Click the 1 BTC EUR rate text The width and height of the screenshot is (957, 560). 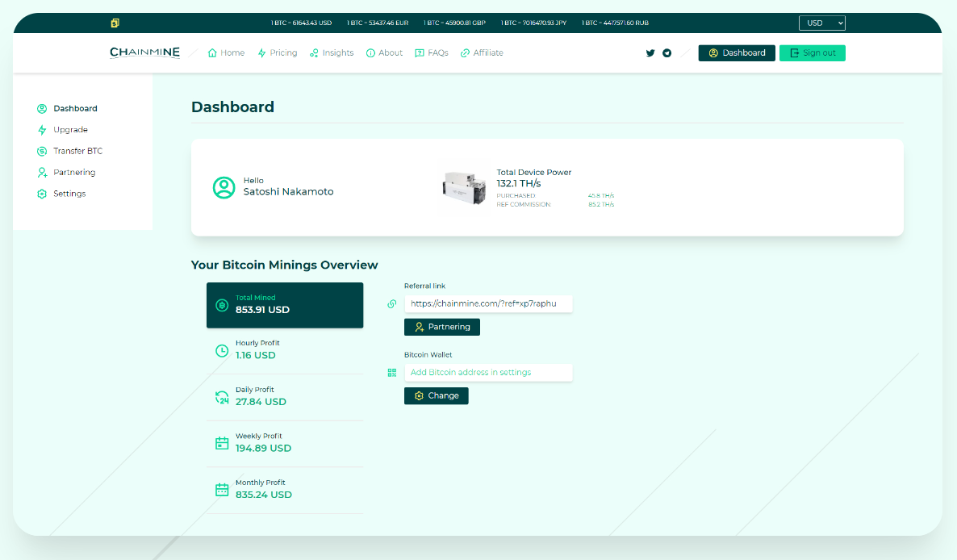(378, 23)
